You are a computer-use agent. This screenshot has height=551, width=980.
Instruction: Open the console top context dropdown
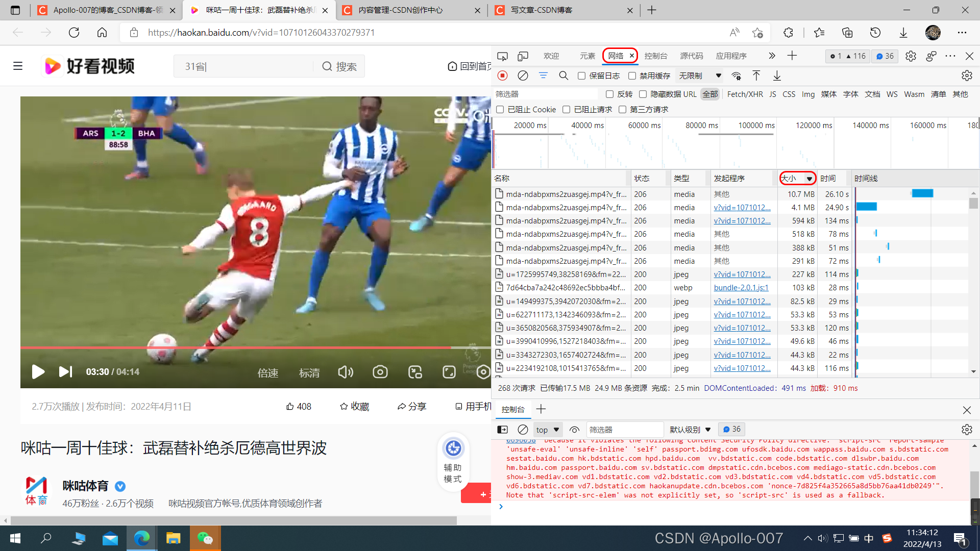(x=548, y=430)
